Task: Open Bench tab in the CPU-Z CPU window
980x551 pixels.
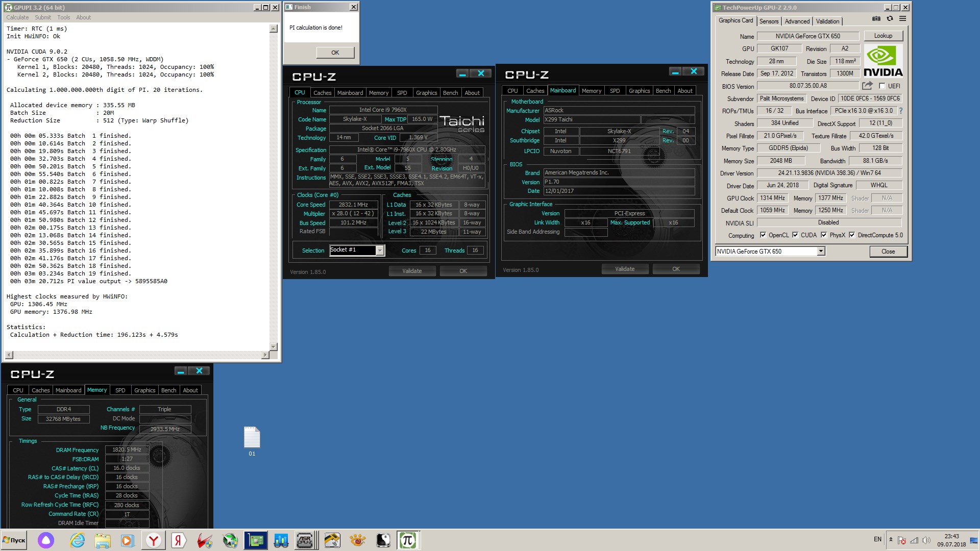Action: (x=450, y=93)
